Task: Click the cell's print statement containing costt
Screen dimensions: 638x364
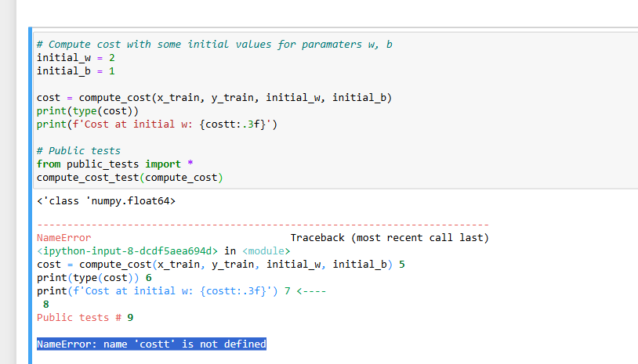Action: point(157,124)
